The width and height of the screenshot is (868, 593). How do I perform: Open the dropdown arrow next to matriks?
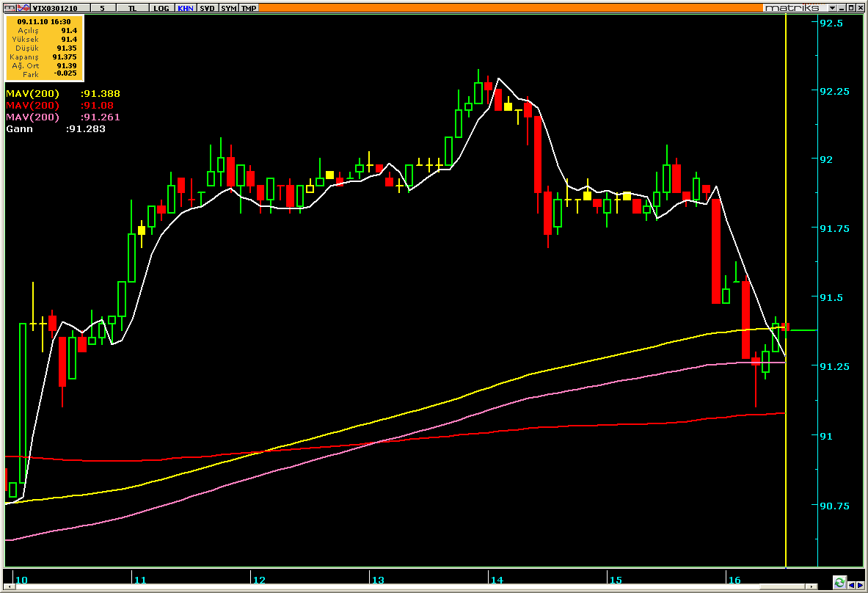point(832,7)
